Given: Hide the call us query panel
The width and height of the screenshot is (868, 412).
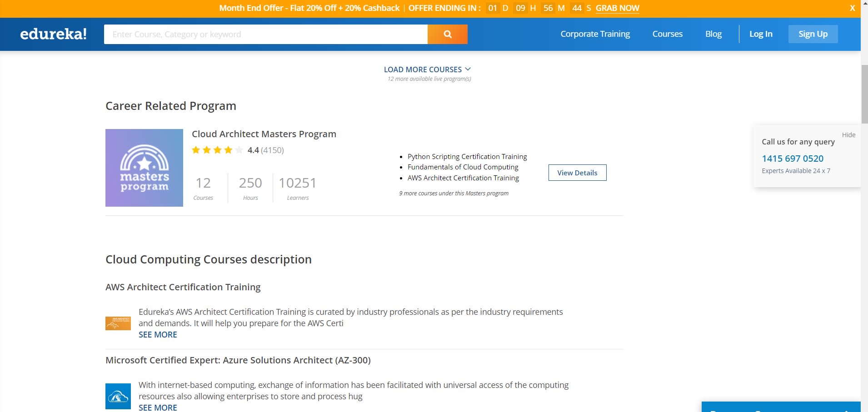Looking at the screenshot, I should click(x=848, y=135).
